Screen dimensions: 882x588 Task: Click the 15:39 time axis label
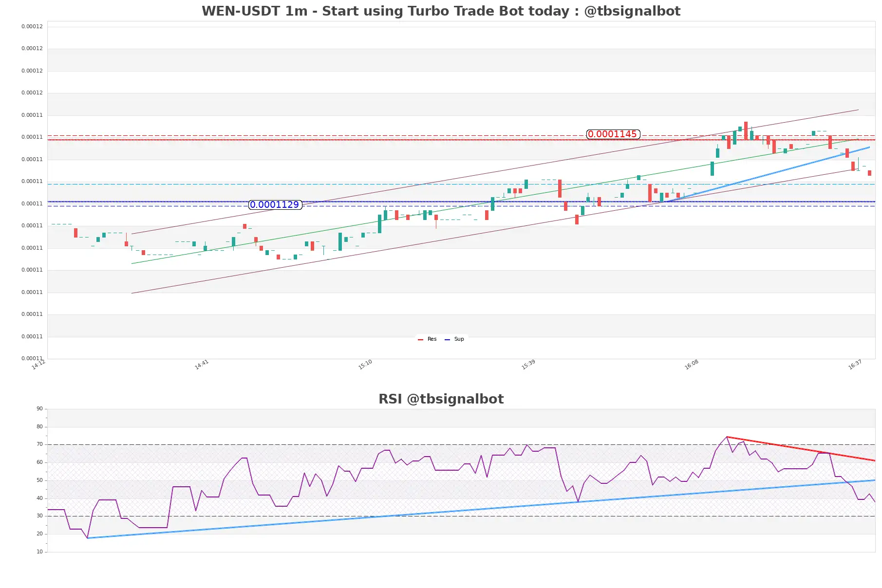(x=528, y=365)
